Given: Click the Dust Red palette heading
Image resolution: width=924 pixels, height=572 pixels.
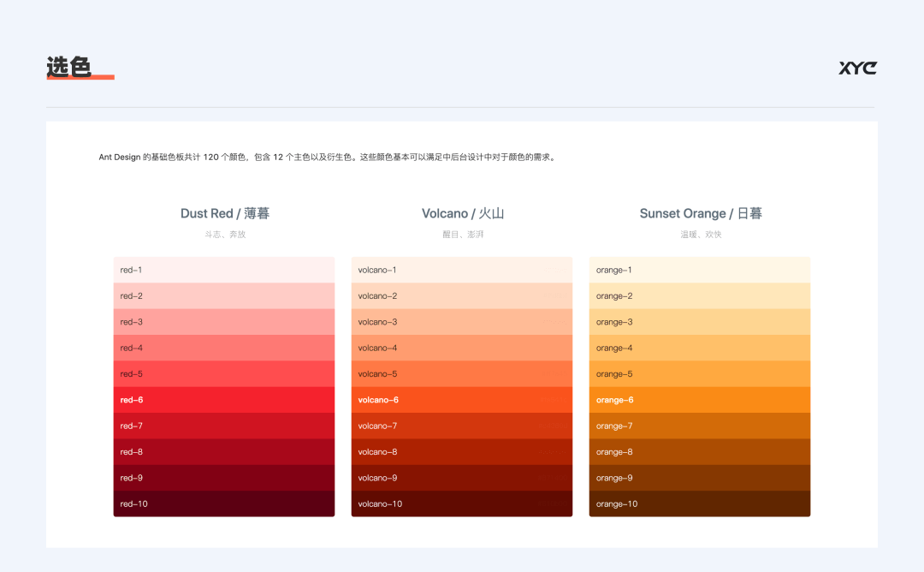Looking at the screenshot, I should [224, 213].
